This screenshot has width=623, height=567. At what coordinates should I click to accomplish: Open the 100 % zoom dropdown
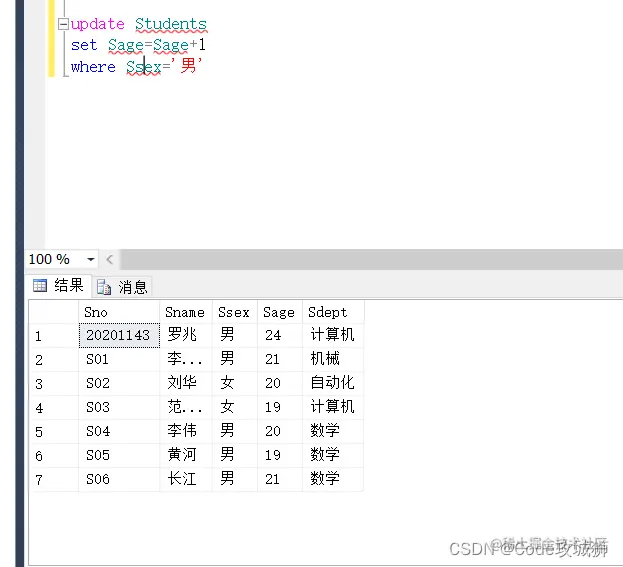[x=91, y=259]
